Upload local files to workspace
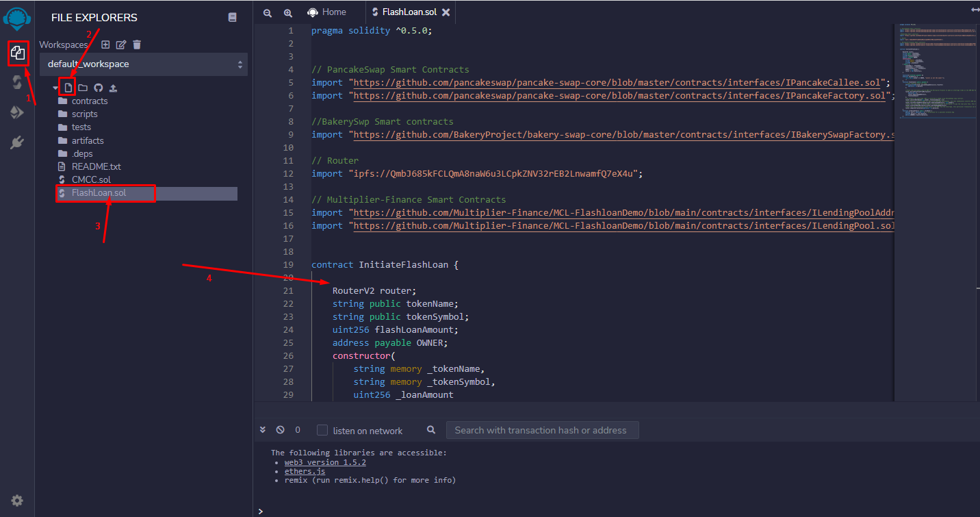This screenshot has height=517, width=980. [x=113, y=88]
